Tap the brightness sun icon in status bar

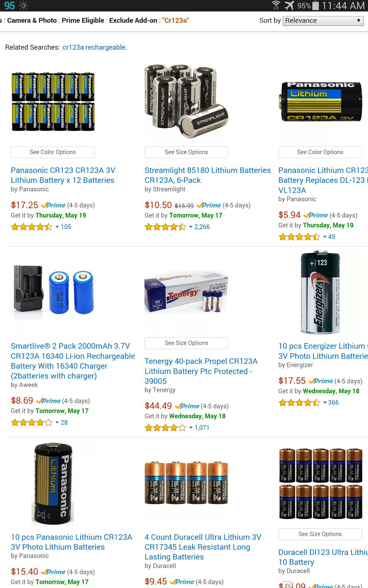coord(23,6)
